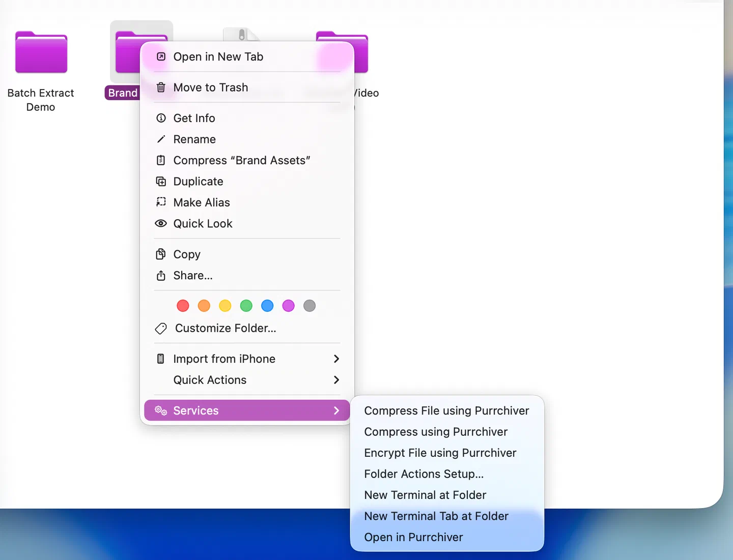Apply the purple tag color

(289, 306)
